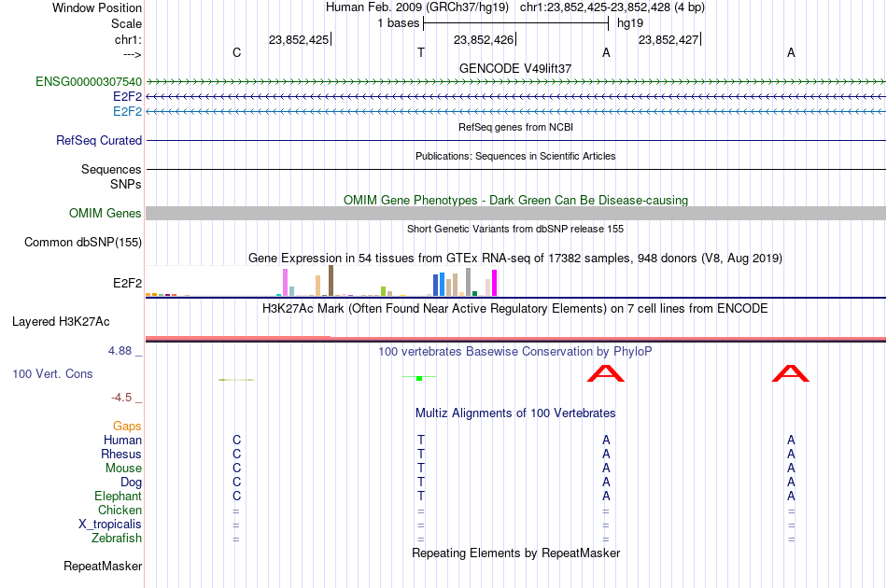
Task: Click the orange 'Gaps' label
Action: click(x=127, y=427)
